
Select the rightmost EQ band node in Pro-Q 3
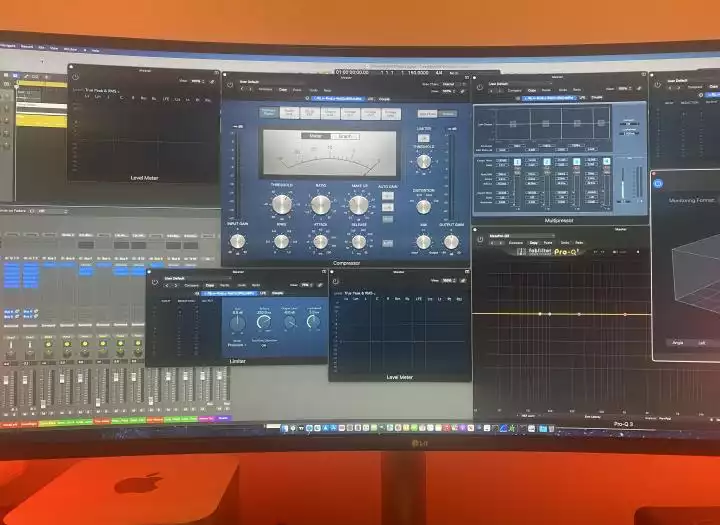pyautogui.click(x=625, y=314)
